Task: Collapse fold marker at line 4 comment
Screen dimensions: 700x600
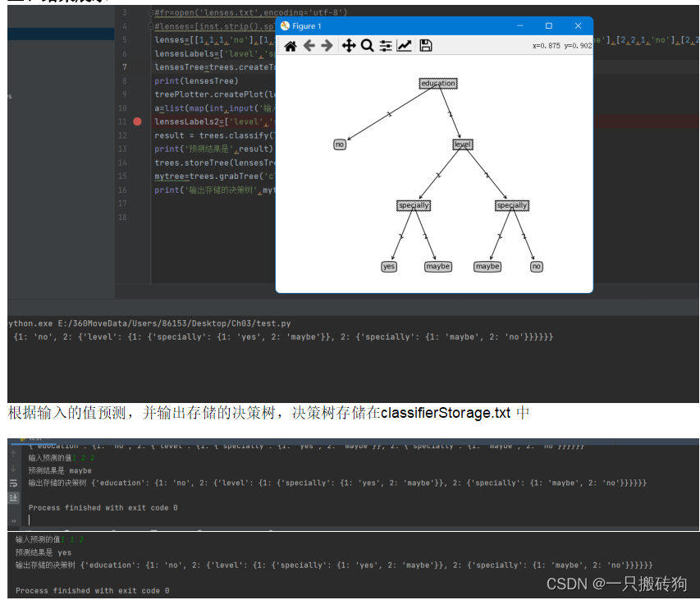Action: point(151,26)
